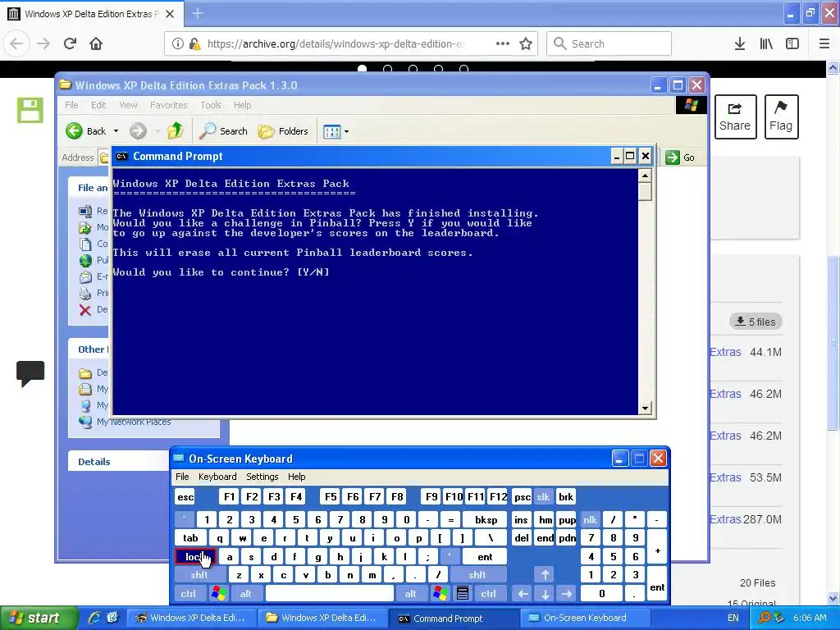Click in the Firefox Search box

609,43
